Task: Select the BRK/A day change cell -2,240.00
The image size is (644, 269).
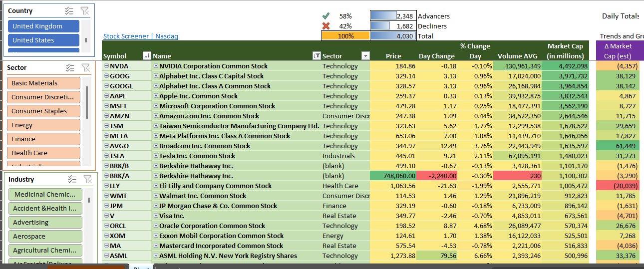Action: tap(437, 176)
